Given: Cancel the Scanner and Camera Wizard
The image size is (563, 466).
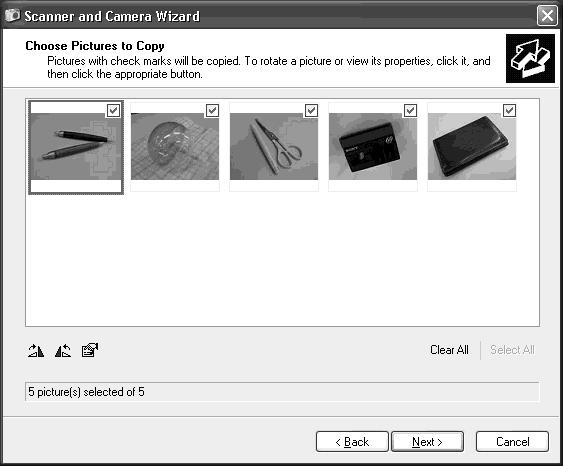Looking at the screenshot, I should 512,442.
